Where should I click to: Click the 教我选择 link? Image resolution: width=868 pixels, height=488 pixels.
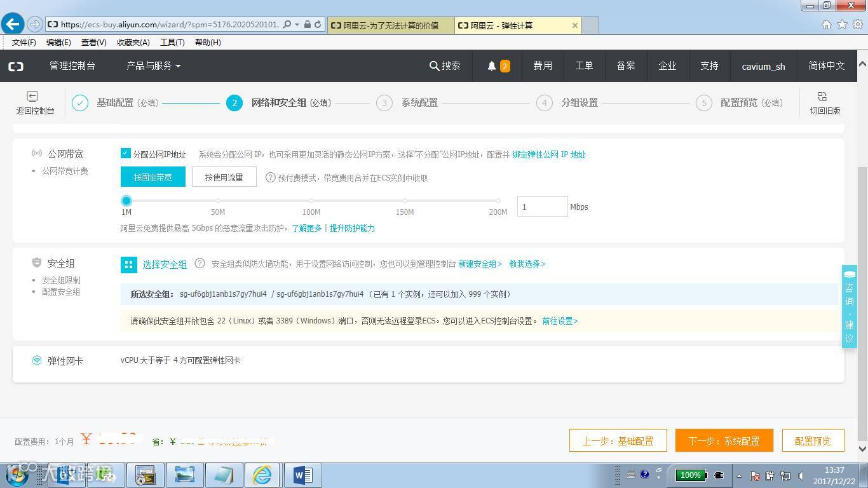[527, 264]
